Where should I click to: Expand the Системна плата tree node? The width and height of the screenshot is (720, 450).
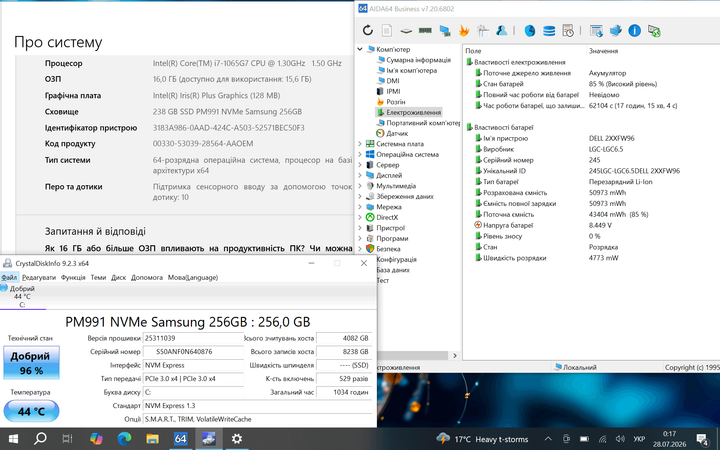(360, 144)
